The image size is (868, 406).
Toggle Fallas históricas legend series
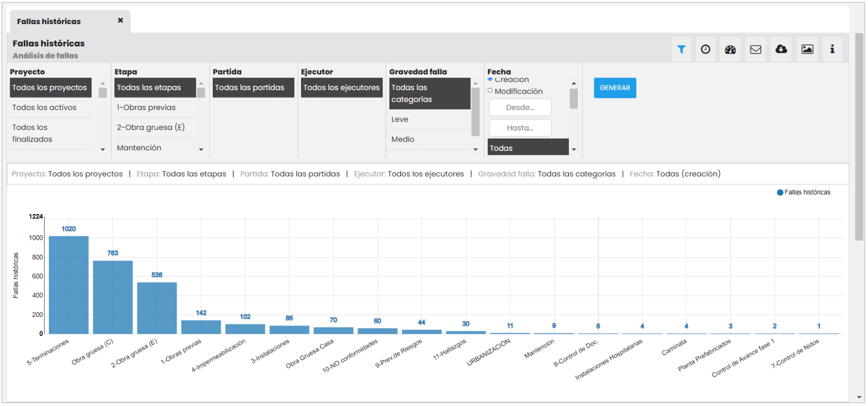pos(803,192)
